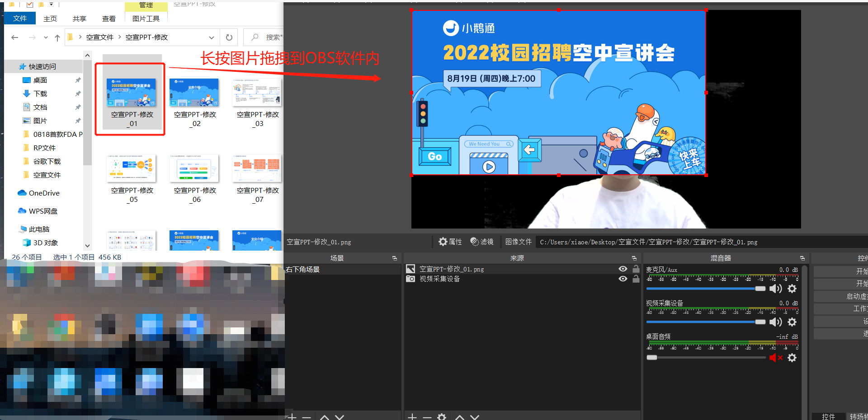Pop out the 来源 dock panel
Image resolution: width=868 pixels, height=420 pixels.
click(x=634, y=258)
